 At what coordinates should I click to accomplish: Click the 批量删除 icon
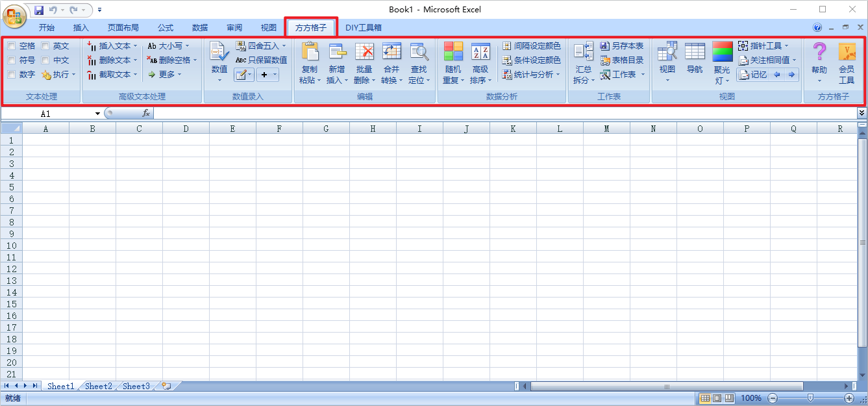tap(364, 52)
